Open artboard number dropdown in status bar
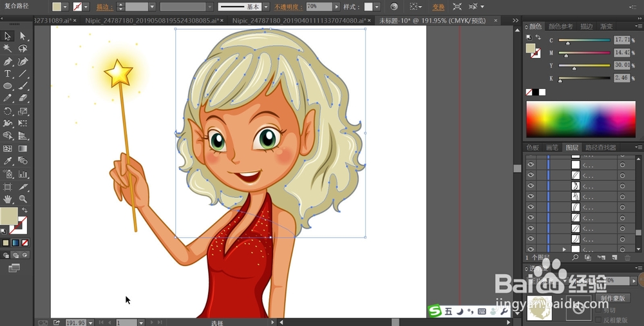This screenshot has width=644, height=326. click(x=141, y=323)
